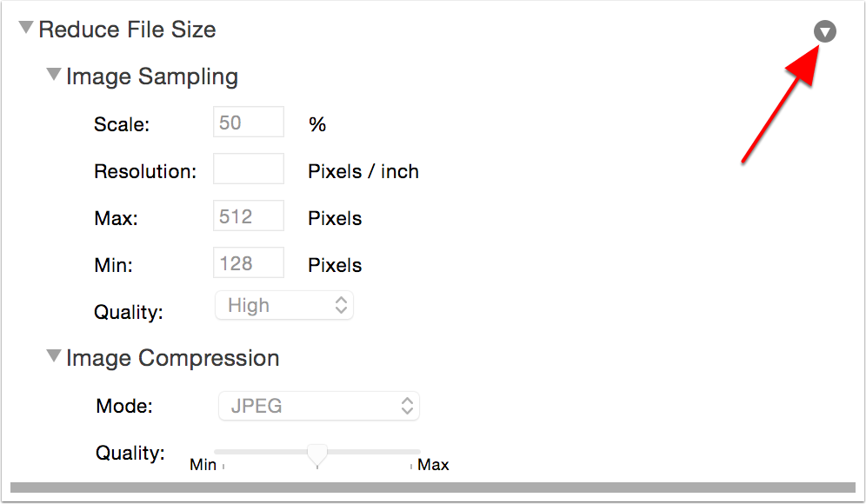
Task: Click the compression Quality slider thumb
Action: tap(317, 454)
